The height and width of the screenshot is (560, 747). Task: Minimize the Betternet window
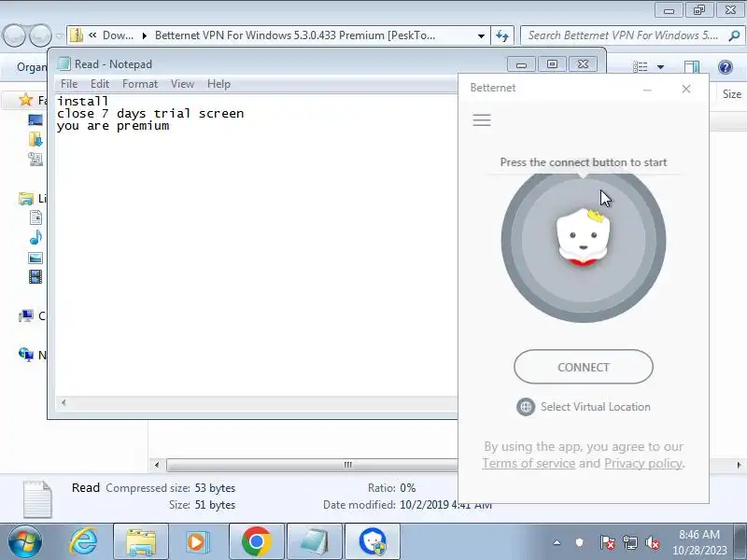click(x=647, y=89)
